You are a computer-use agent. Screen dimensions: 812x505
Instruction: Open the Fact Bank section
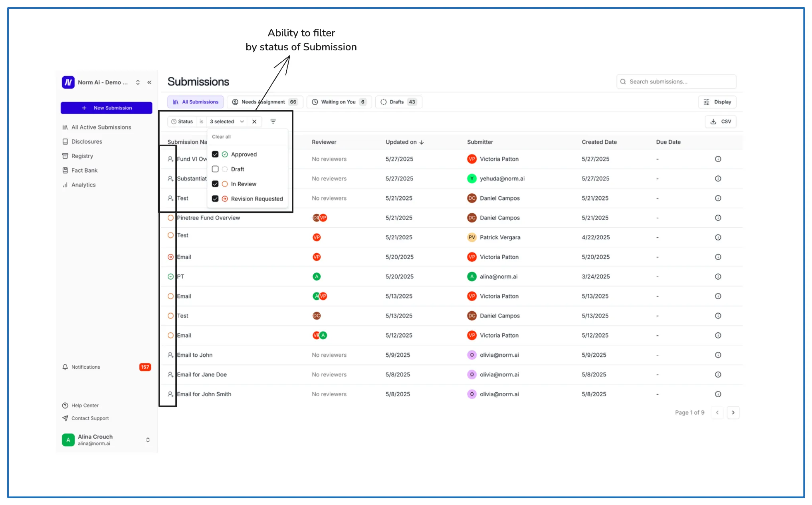click(x=84, y=170)
